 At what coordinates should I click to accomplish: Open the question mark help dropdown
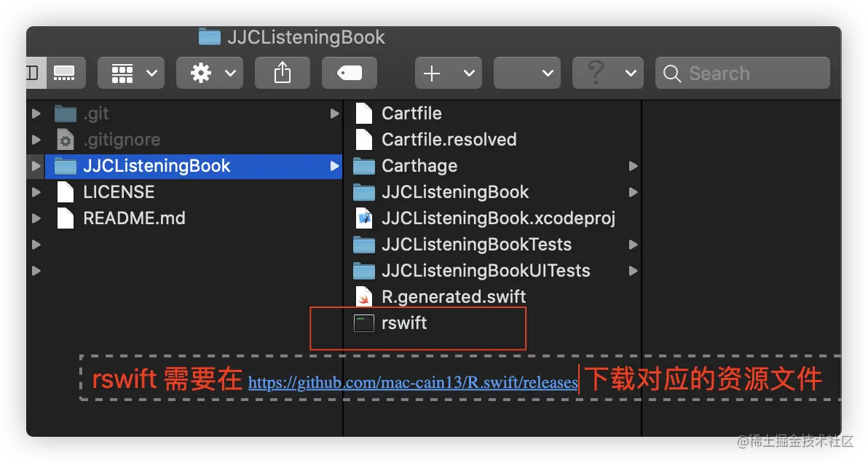608,73
